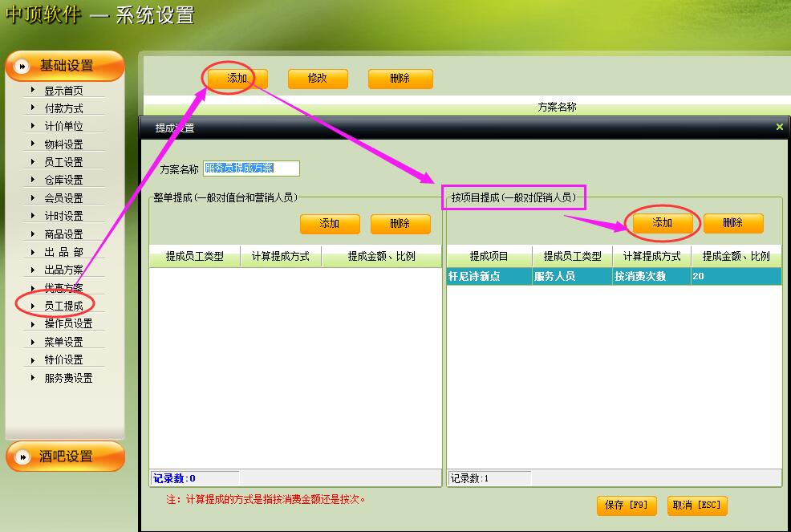Select 商品设置 menu entry
The width and height of the screenshot is (791, 532).
pos(63,234)
